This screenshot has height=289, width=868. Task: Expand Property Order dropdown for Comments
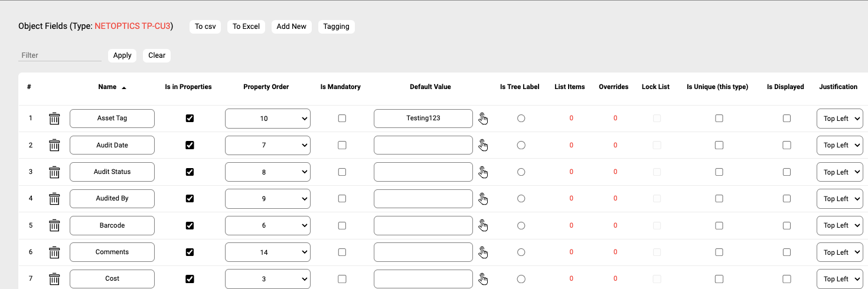click(x=267, y=252)
